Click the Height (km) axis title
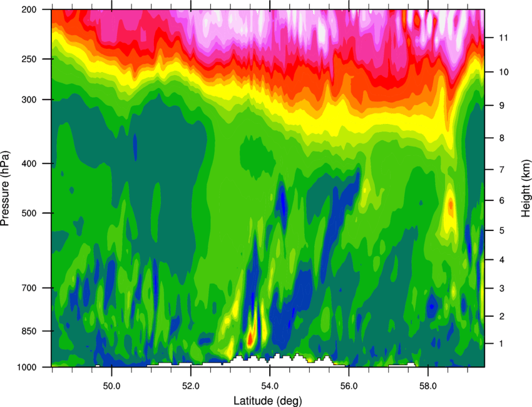 tap(526, 188)
